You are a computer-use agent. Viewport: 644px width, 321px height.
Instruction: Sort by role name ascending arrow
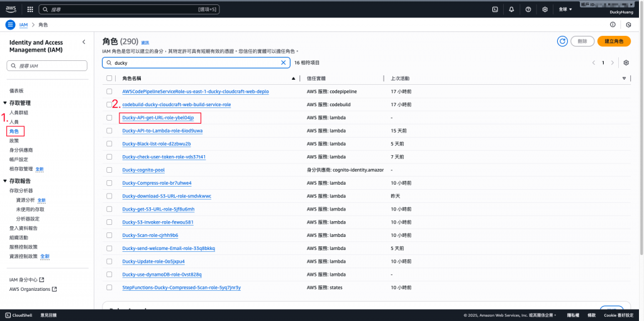coord(293,78)
